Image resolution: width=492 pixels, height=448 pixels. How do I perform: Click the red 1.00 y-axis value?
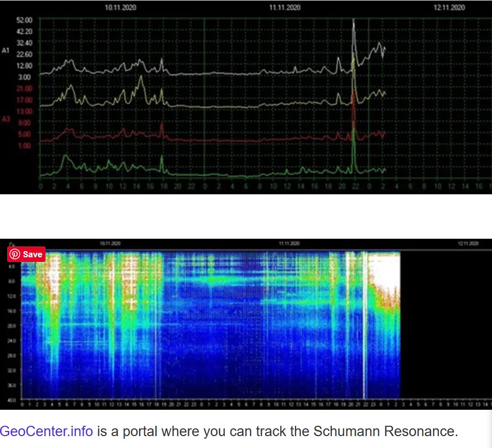(25, 145)
